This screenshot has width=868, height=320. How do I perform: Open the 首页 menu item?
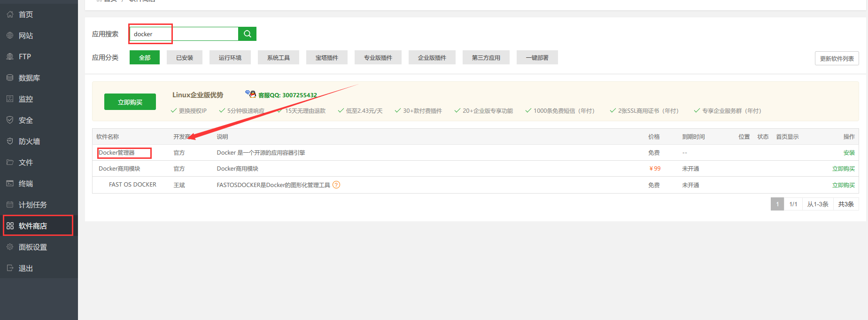(x=26, y=15)
